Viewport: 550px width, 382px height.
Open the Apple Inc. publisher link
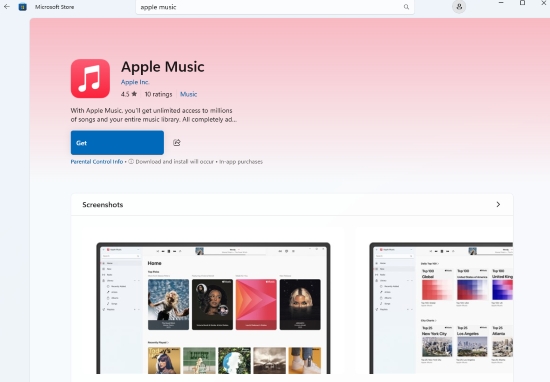(135, 82)
